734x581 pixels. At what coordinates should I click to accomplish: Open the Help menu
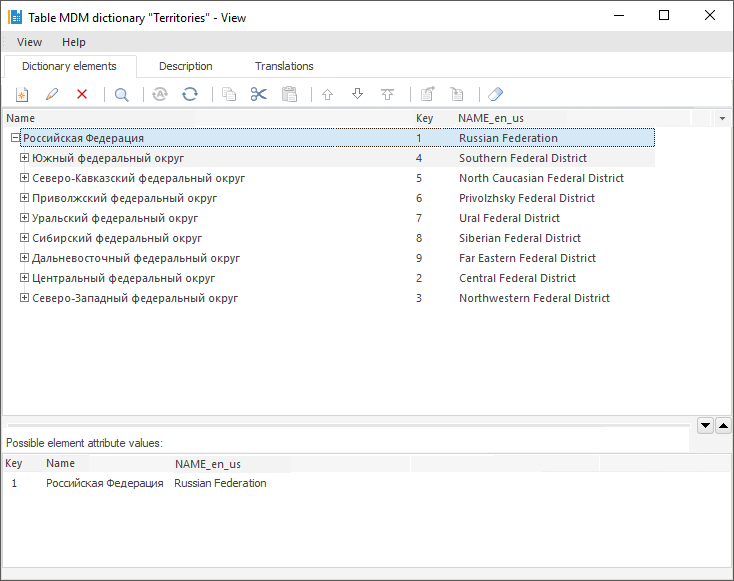[x=74, y=42]
